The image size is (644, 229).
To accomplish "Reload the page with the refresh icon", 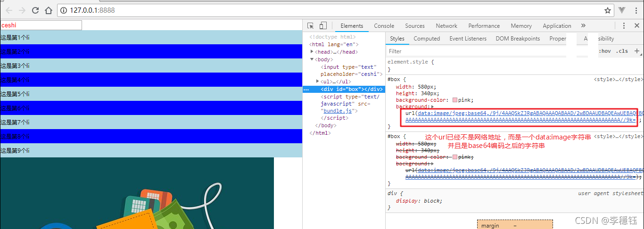I will [35, 10].
